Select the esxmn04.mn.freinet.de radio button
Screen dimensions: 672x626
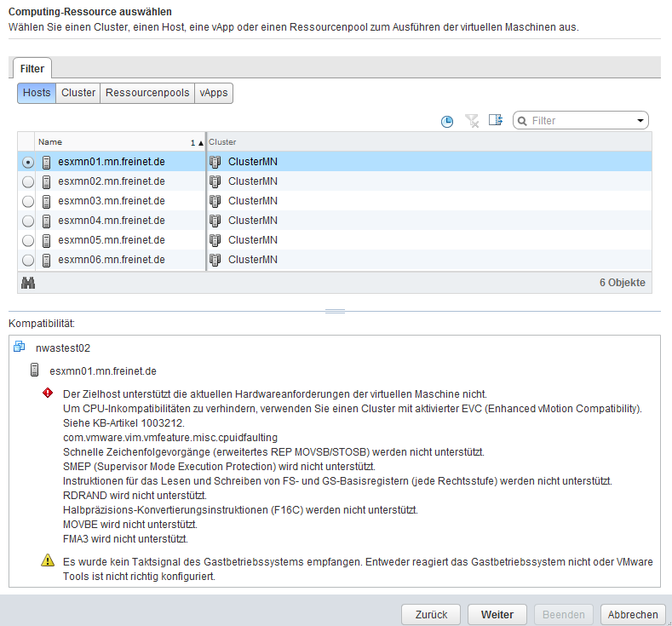click(x=28, y=221)
